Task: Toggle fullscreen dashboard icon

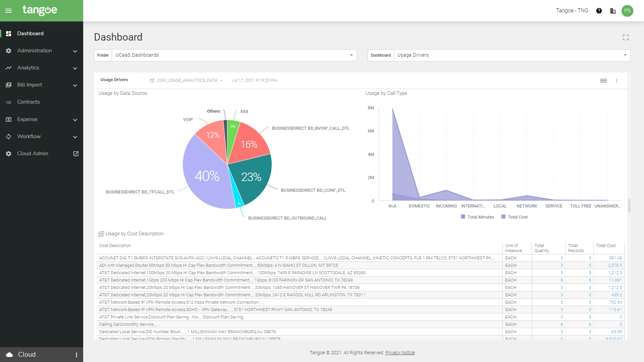Action: (x=626, y=37)
